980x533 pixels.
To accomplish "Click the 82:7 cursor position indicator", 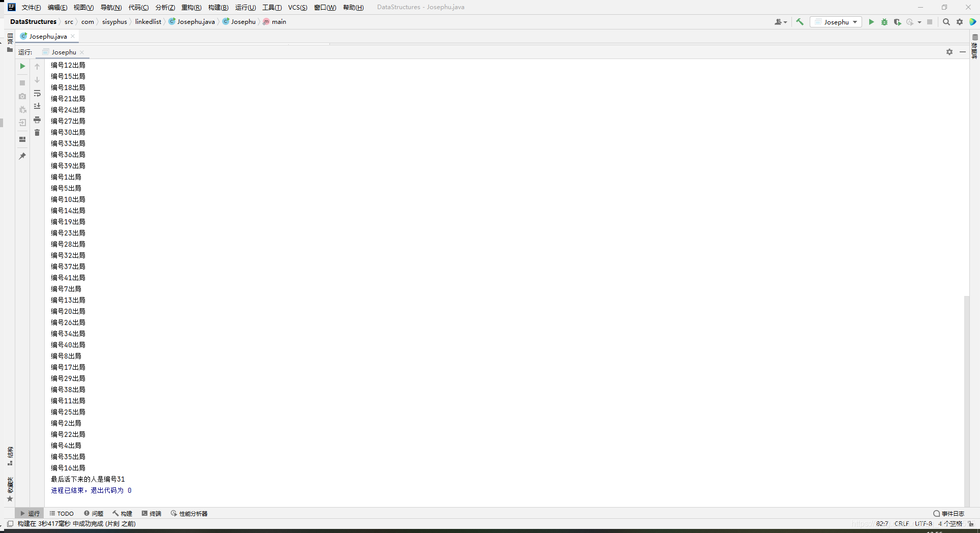I will coord(882,523).
